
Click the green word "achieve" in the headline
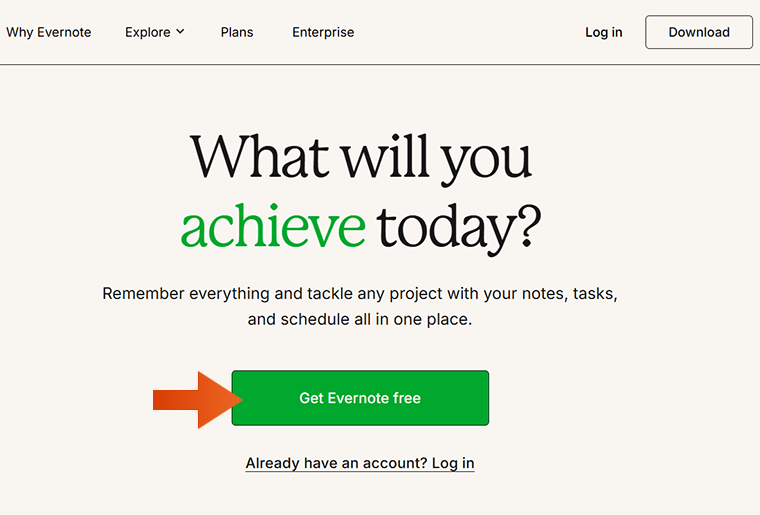(273, 227)
